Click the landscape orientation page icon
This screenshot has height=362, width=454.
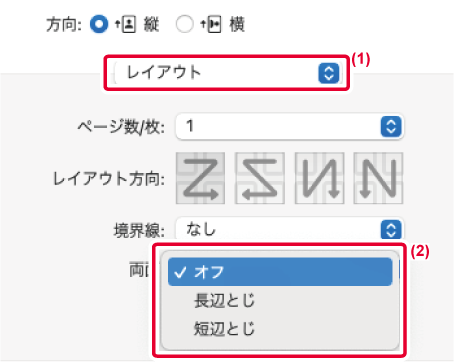tap(211, 24)
